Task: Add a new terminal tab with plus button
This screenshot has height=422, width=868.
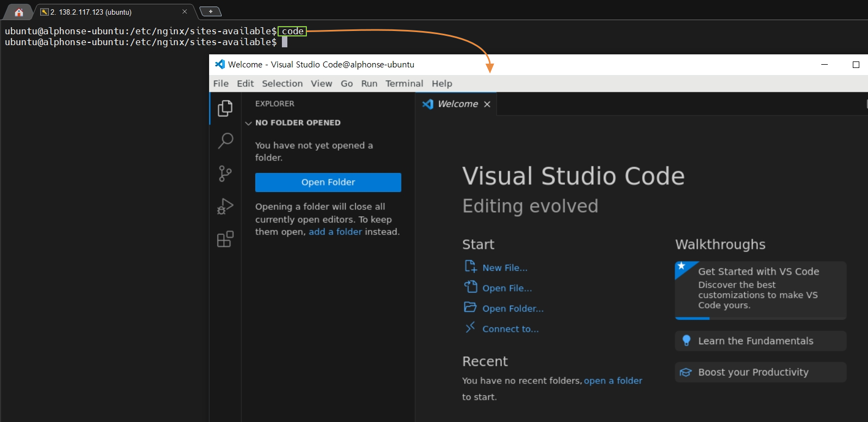Action: point(211,11)
